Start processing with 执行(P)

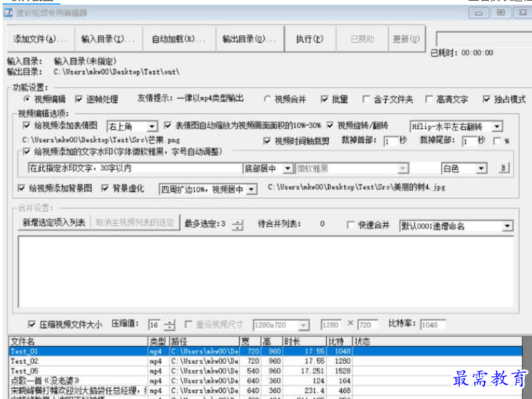pos(309,39)
